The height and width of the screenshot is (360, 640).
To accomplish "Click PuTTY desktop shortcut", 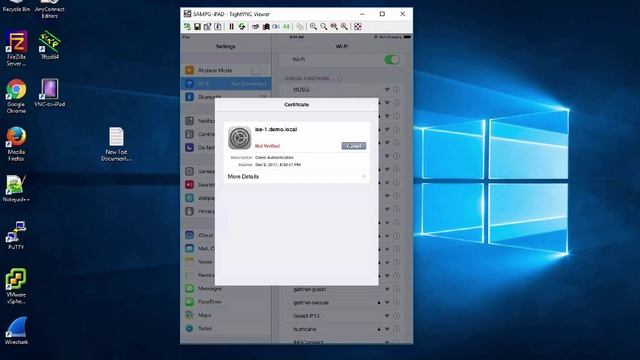I will (x=16, y=235).
